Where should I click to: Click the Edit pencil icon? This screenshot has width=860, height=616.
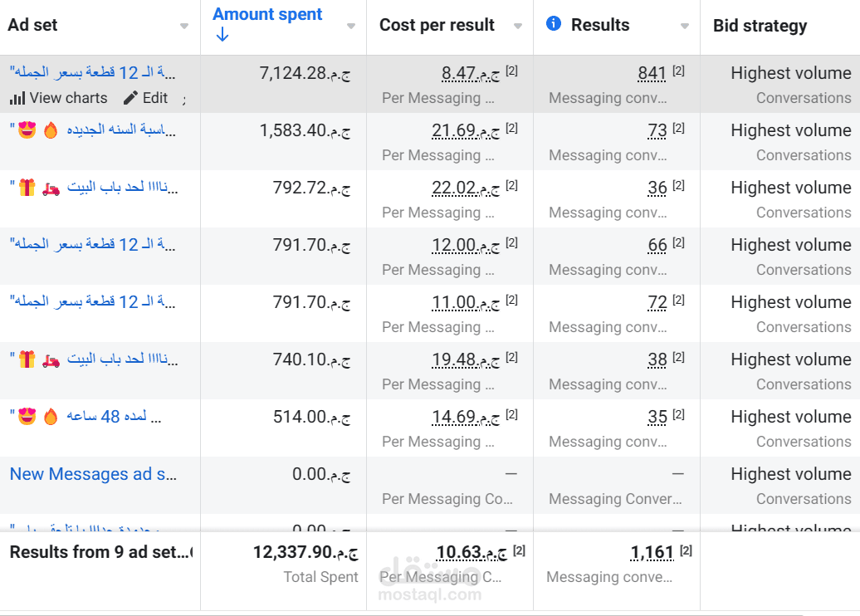click(x=130, y=98)
